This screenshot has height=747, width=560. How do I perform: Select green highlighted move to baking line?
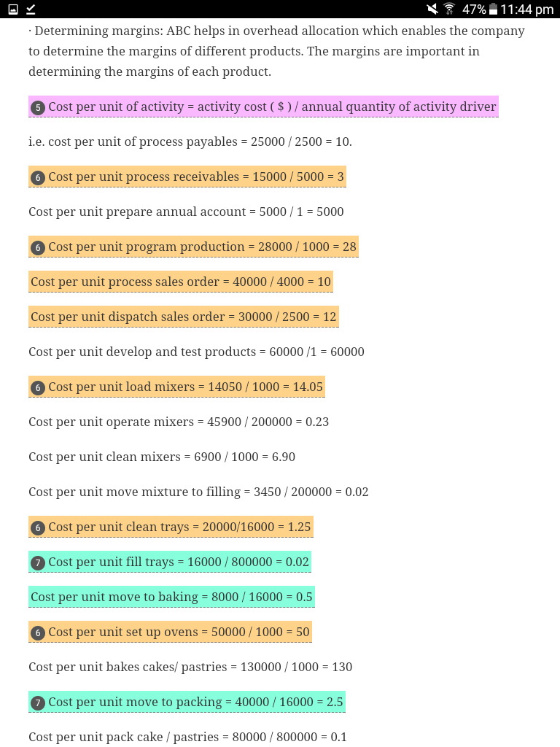tap(171, 597)
